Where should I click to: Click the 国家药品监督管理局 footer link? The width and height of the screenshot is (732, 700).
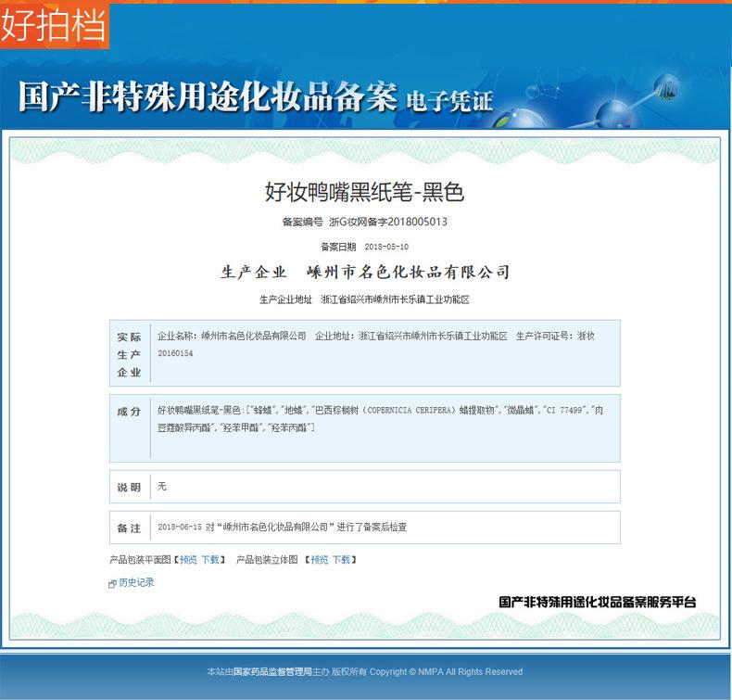(272, 671)
